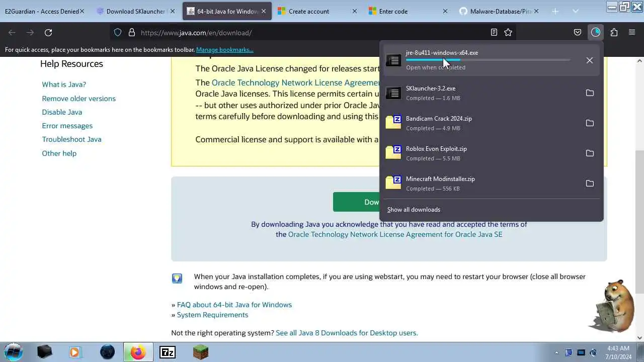Open the license agreement link under Download
Image resolution: width=644 pixels, height=362 pixels.
(395, 234)
